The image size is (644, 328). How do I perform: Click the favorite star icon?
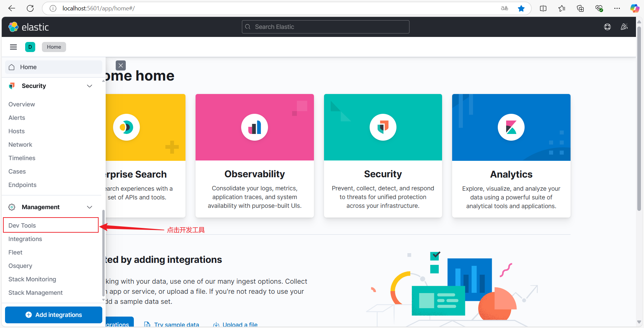pos(521,8)
